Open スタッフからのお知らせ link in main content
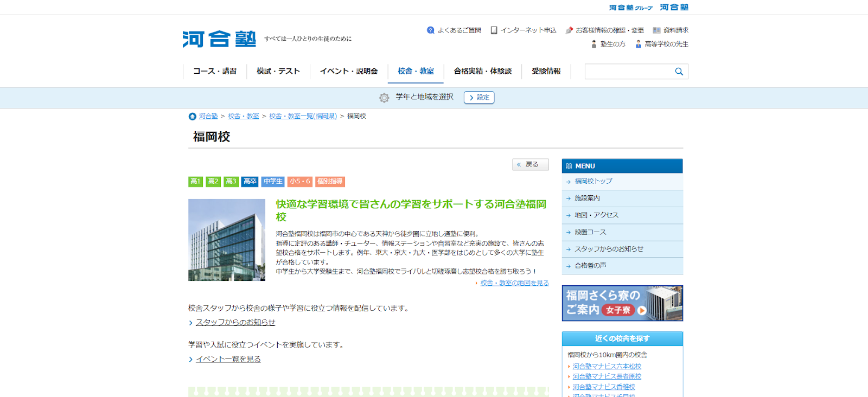This screenshot has height=397, width=868. pyautogui.click(x=235, y=322)
